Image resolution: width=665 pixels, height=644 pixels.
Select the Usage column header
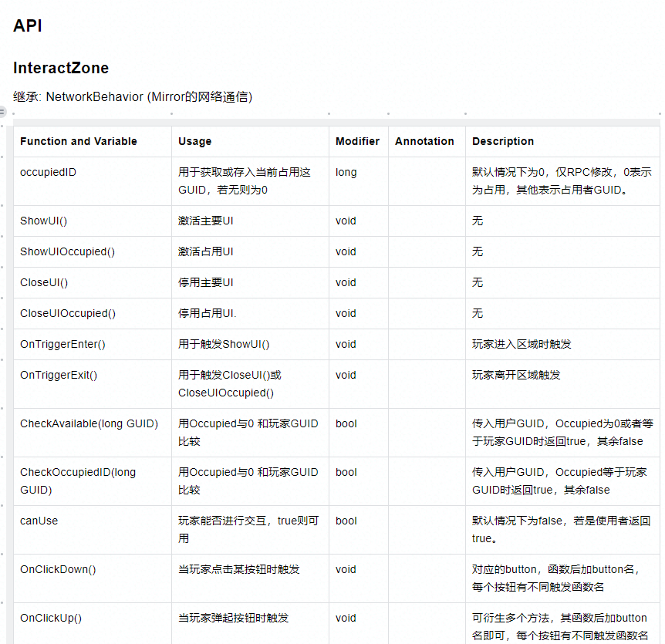(x=250, y=141)
